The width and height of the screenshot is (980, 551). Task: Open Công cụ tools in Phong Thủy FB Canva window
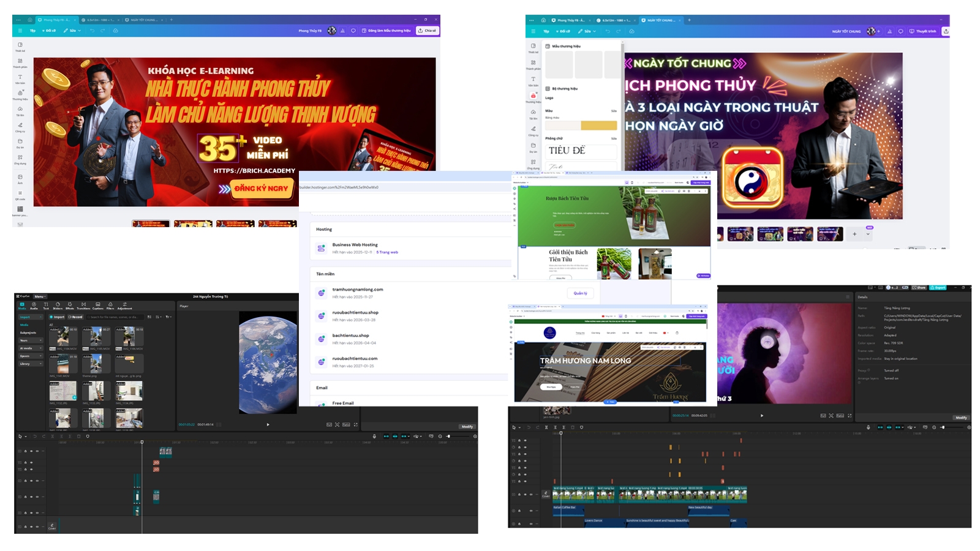coord(20,127)
